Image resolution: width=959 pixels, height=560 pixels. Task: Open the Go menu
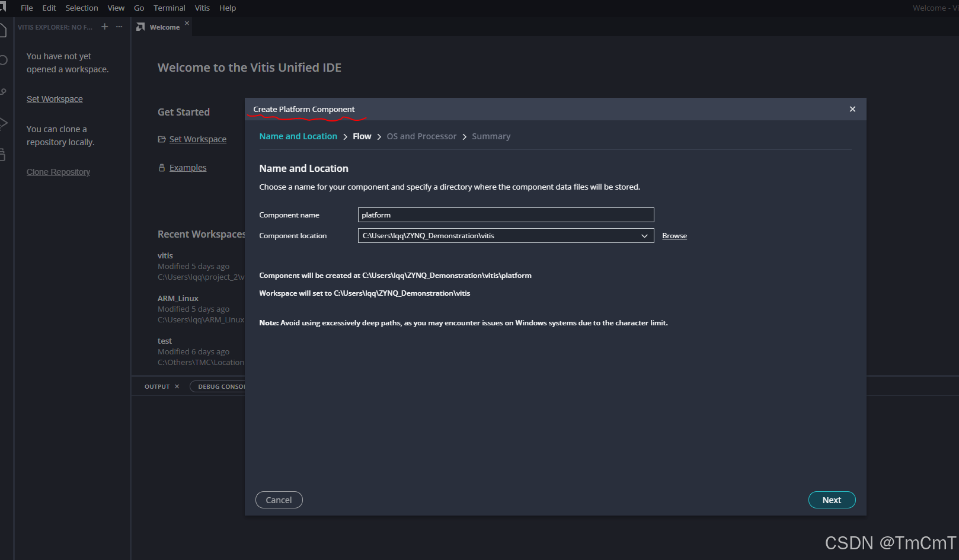coord(139,8)
